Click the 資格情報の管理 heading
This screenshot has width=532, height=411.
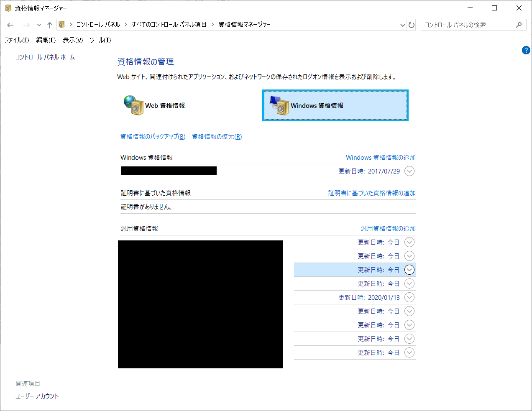point(146,62)
